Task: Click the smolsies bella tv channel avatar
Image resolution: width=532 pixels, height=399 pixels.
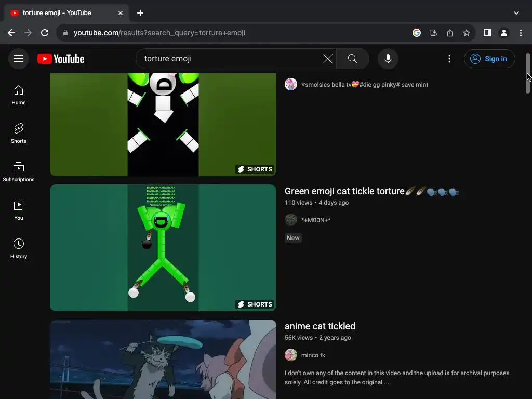Action: pyautogui.click(x=291, y=84)
